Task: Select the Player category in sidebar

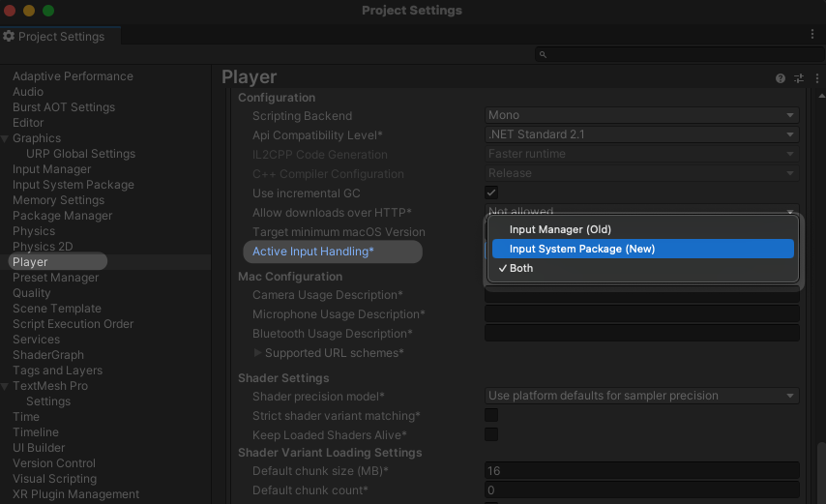Action: click(x=30, y=262)
